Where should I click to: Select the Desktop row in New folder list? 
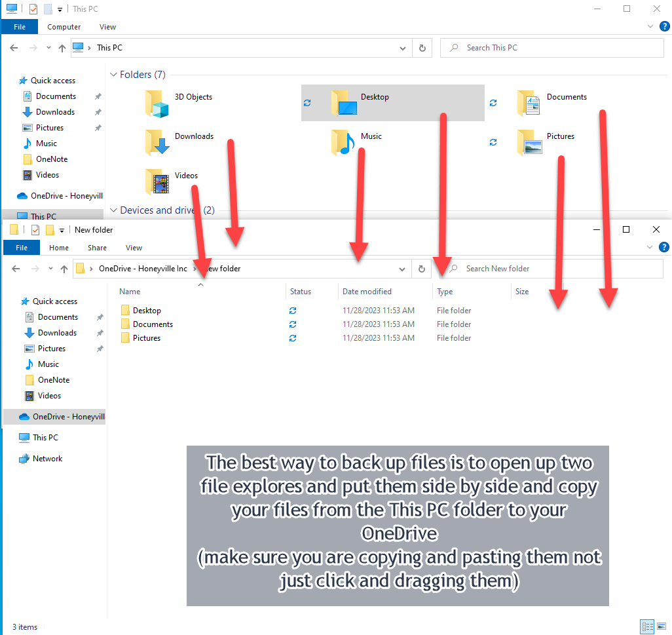coord(295,311)
